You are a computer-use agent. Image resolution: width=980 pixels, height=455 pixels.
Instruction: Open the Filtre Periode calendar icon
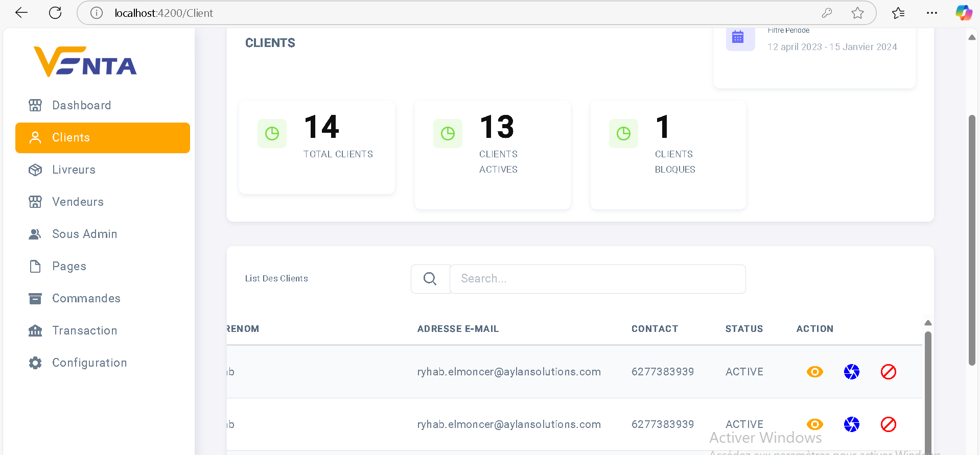[x=738, y=37]
